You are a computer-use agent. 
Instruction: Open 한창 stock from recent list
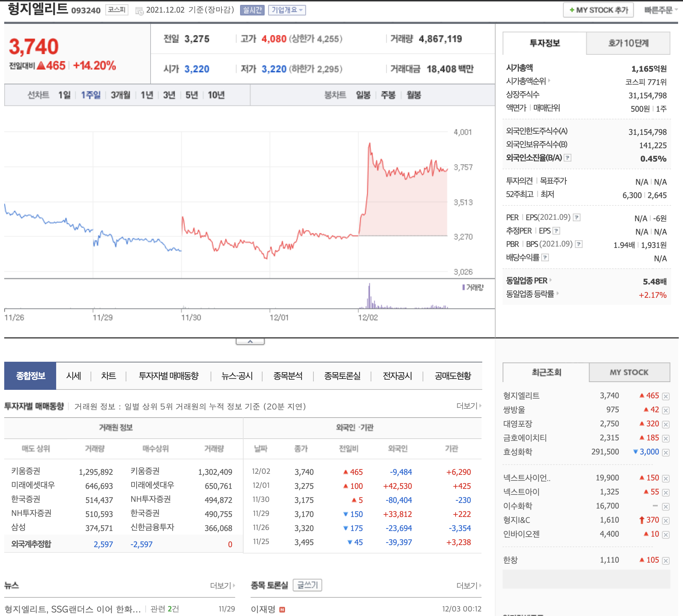pyautogui.click(x=510, y=560)
